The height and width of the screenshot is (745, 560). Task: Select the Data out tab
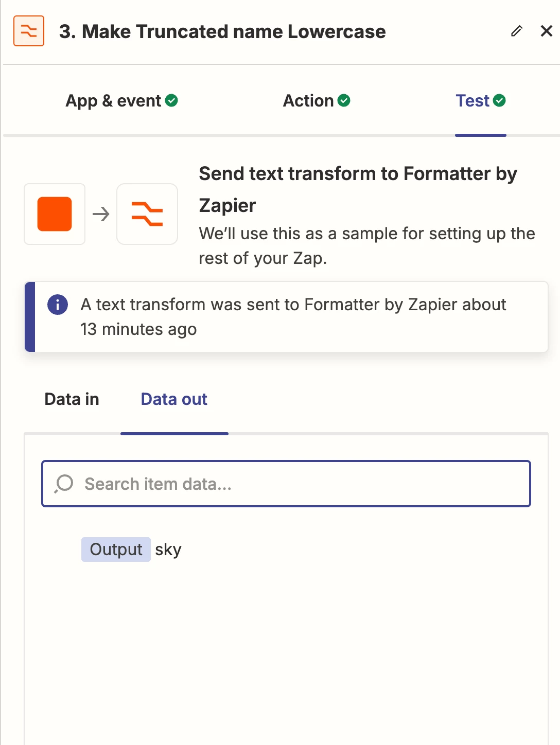click(x=174, y=399)
